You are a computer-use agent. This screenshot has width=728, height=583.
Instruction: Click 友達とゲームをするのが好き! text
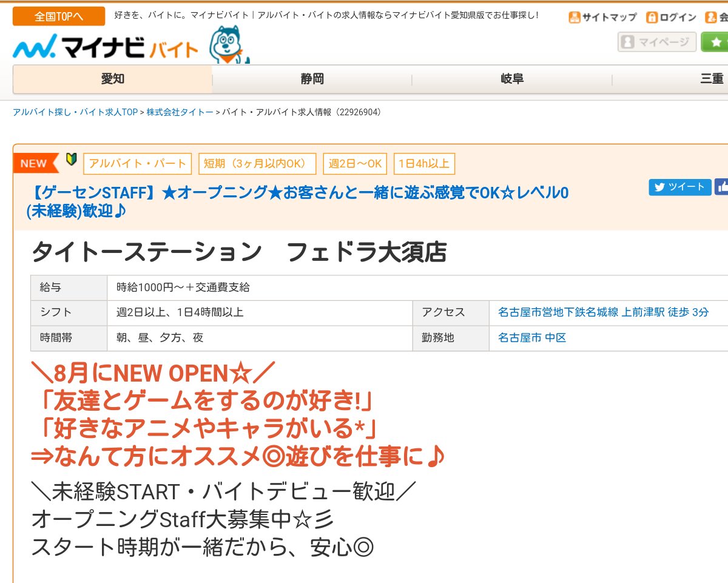point(207,402)
